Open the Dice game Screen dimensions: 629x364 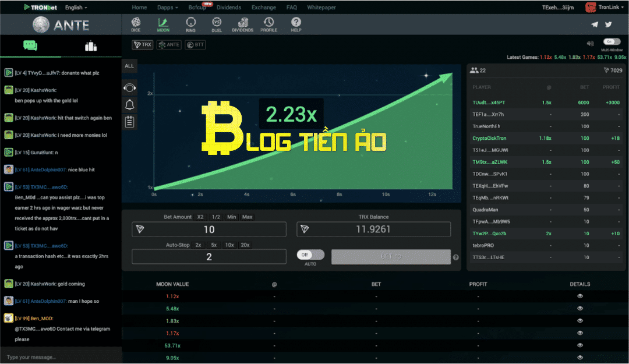click(136, 24)
